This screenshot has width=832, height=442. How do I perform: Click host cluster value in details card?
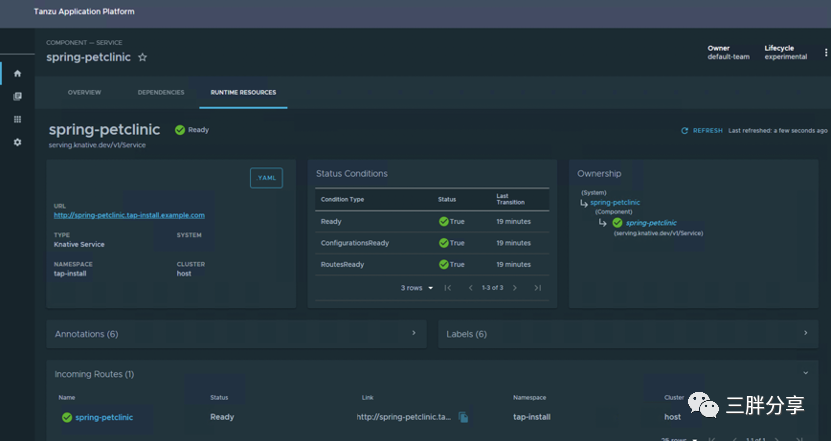pyautogui.click(x=184, y=274)
